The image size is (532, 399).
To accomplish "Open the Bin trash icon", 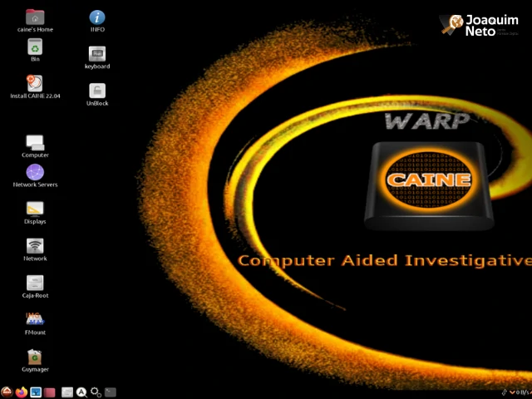I will 35,47.
